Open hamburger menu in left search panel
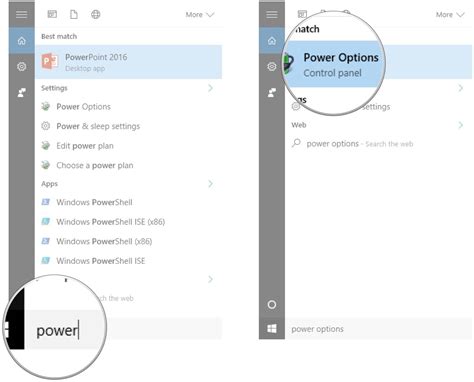This screenshot has height=382, width=474. (22, 14)
